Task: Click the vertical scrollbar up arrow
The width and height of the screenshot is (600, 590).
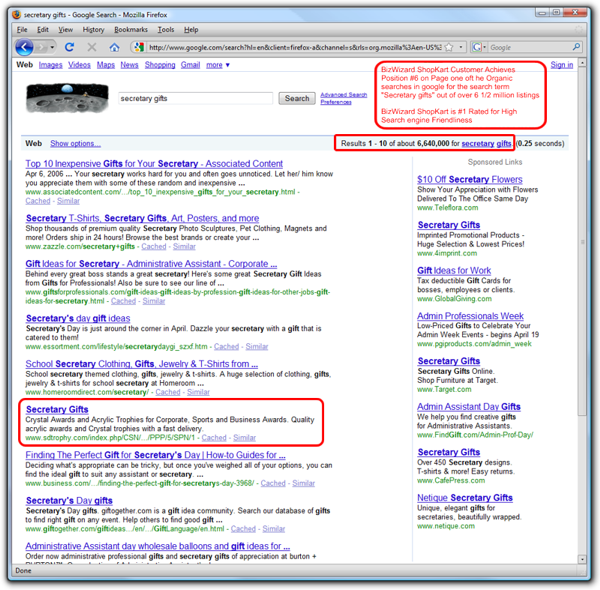Action: (x=582, y=63)
